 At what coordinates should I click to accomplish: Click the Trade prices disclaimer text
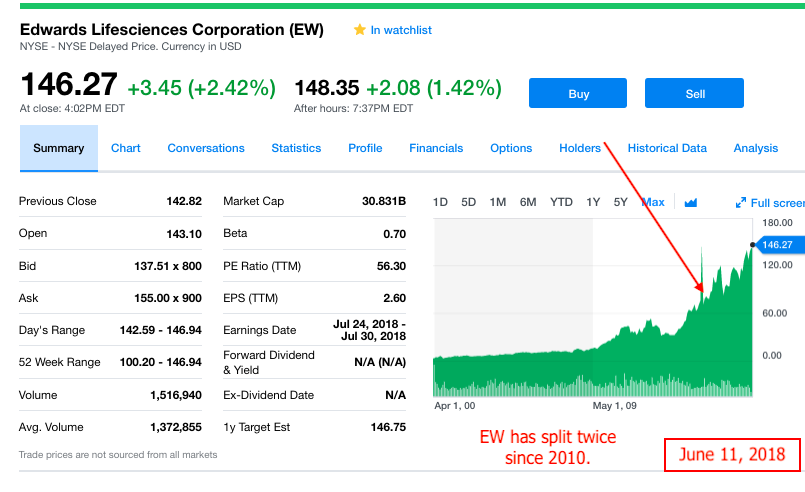click(x=118, y=455)
